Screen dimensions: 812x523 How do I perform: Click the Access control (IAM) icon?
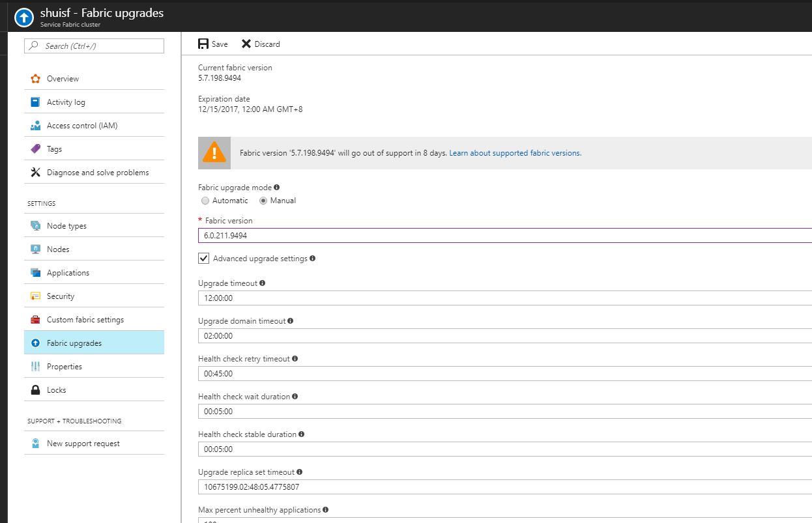36,125
